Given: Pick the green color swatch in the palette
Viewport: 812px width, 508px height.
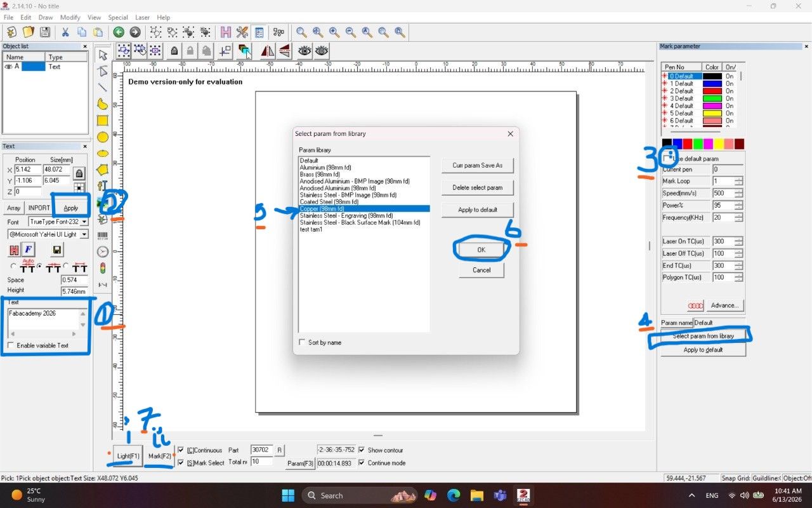Looking at the screenshot, I should (698, 144).
